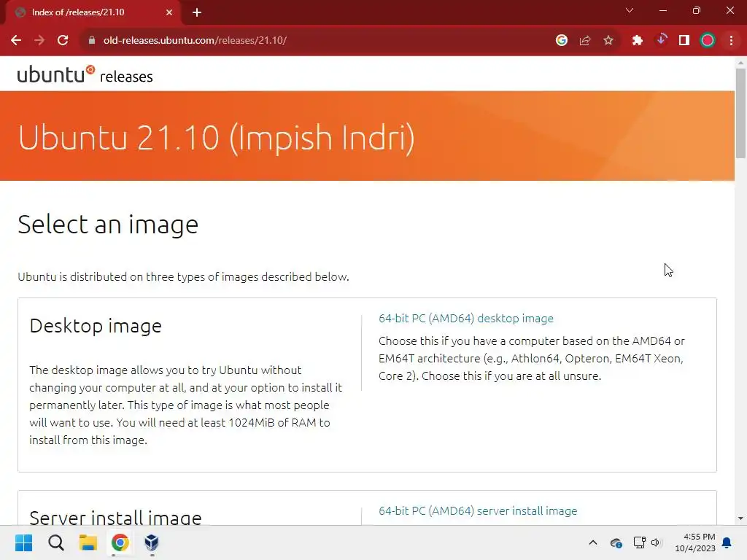This screenshot has height=560, width=747.
Task: Open the Extensions puzzle icon
Action: (x=638, y=41)
